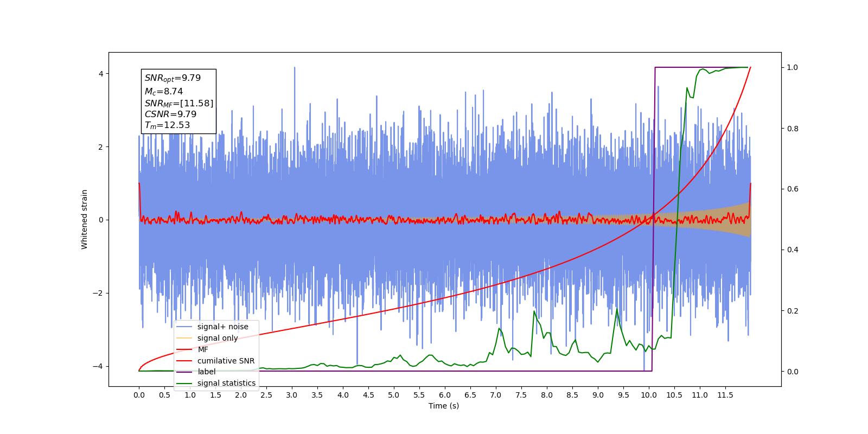
Task: Click the 'Time (s)' axis label
Action: [x=444, y=406]
